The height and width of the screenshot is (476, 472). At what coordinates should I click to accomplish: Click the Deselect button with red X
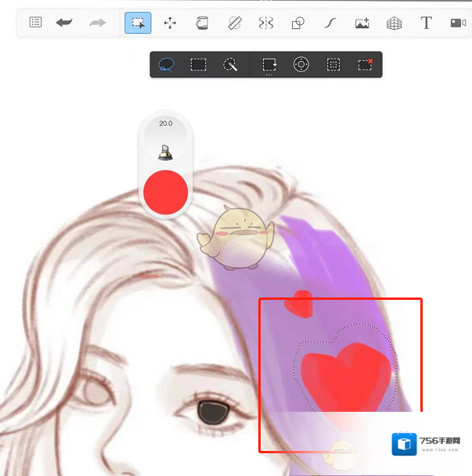tap(366, 65)
